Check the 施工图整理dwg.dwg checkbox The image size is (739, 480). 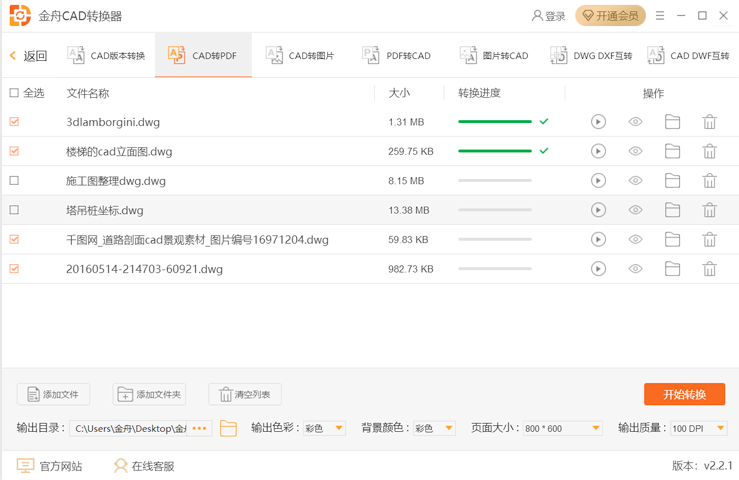(14, 181)
